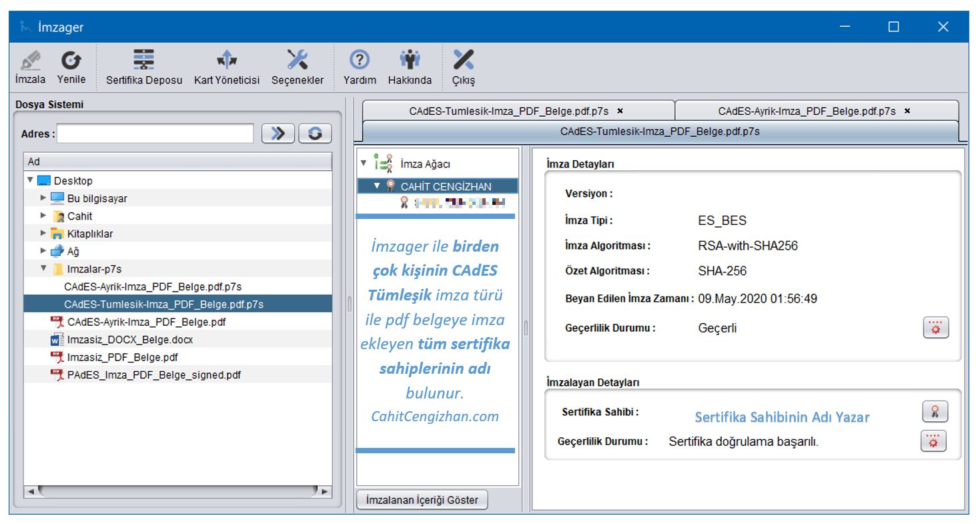Click the go arrow button beside Adres
This screenshot has width=980, height=524.
[278, 134]
